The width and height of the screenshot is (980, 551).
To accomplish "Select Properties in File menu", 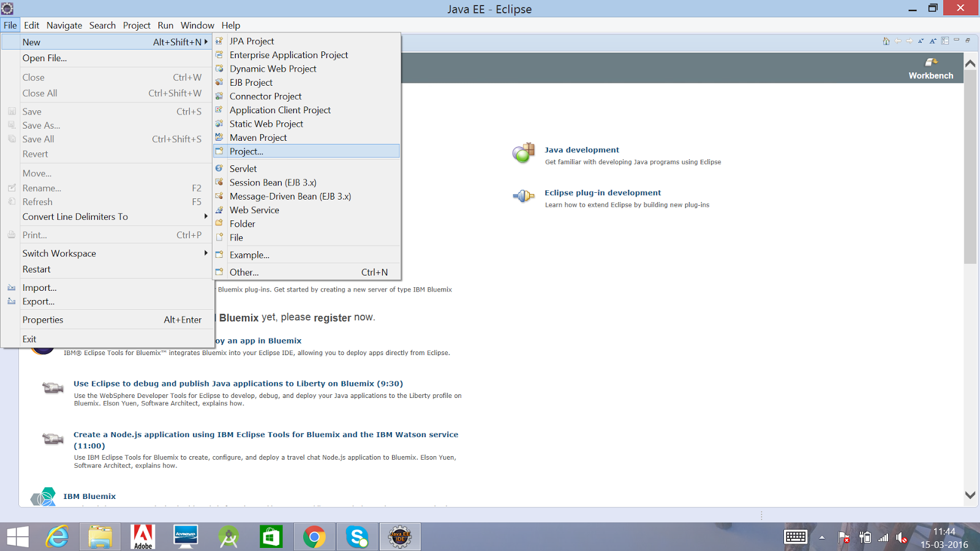I will coord(107,320).
